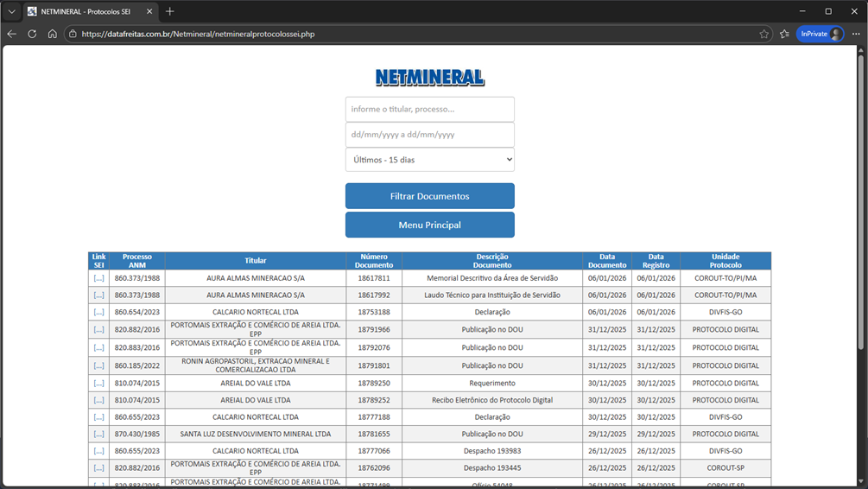This screenshot has width=868, height=489.
Task: Open SEI link for document 18791801
Action: (98, 365)
